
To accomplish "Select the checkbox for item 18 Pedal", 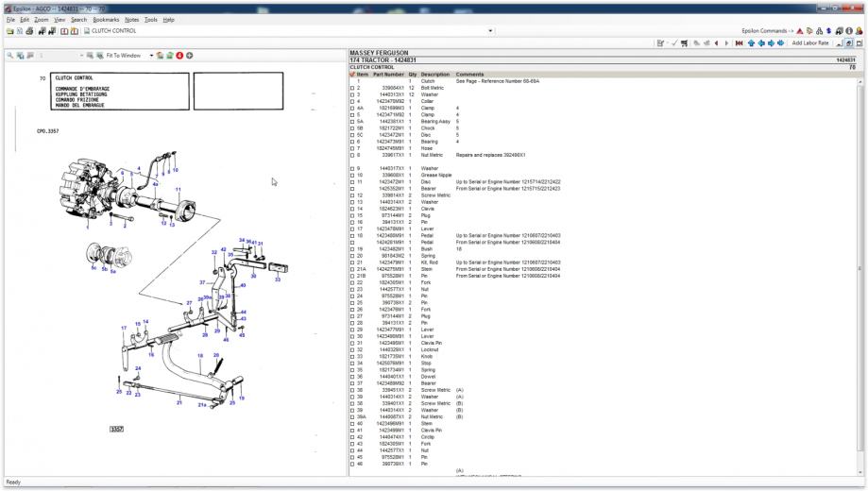I will (352, 236).
